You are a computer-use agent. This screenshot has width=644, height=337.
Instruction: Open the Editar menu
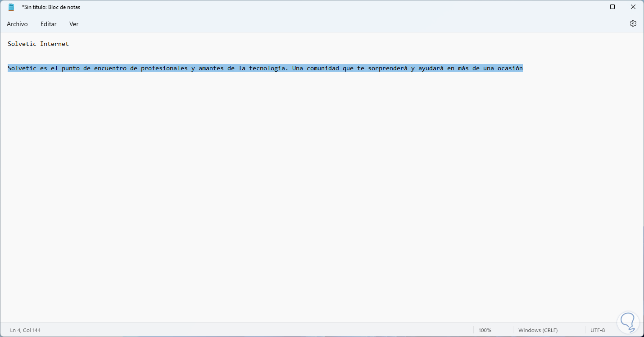(x=49, y=24)
